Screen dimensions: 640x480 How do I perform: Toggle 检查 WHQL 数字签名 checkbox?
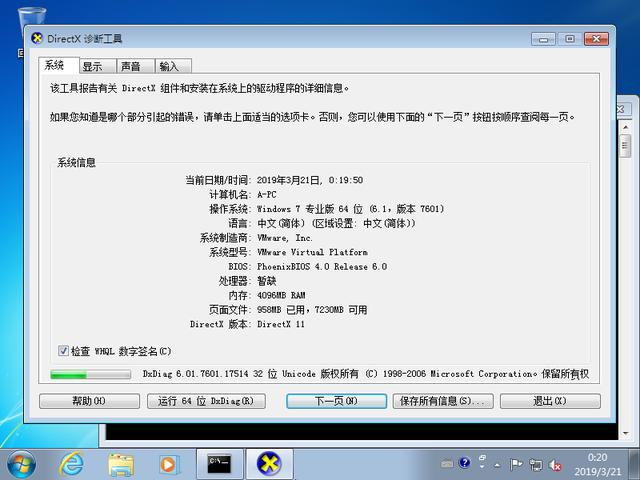tap(63, 351)
